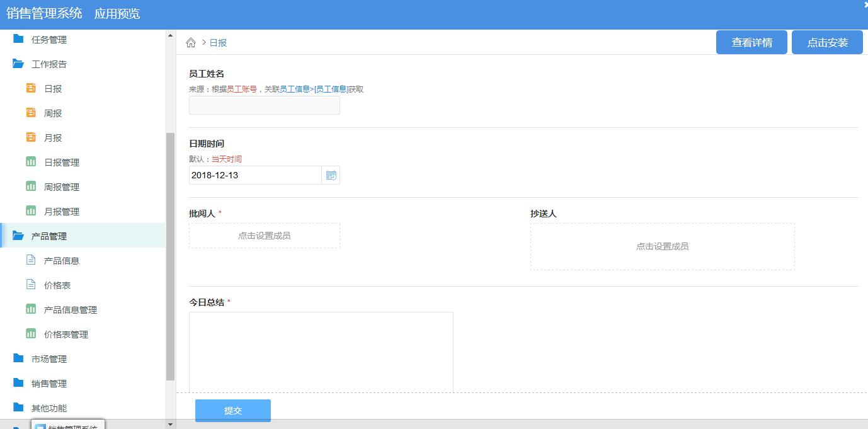Click the 产品信息 document icon
The height and width of the screenshot is (429, 868).
30,260
